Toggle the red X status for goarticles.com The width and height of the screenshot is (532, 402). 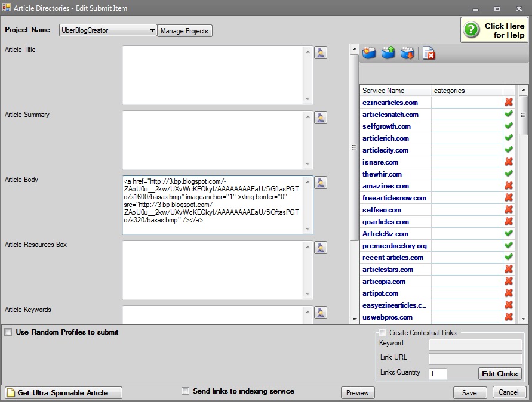[x=509, y=221]
